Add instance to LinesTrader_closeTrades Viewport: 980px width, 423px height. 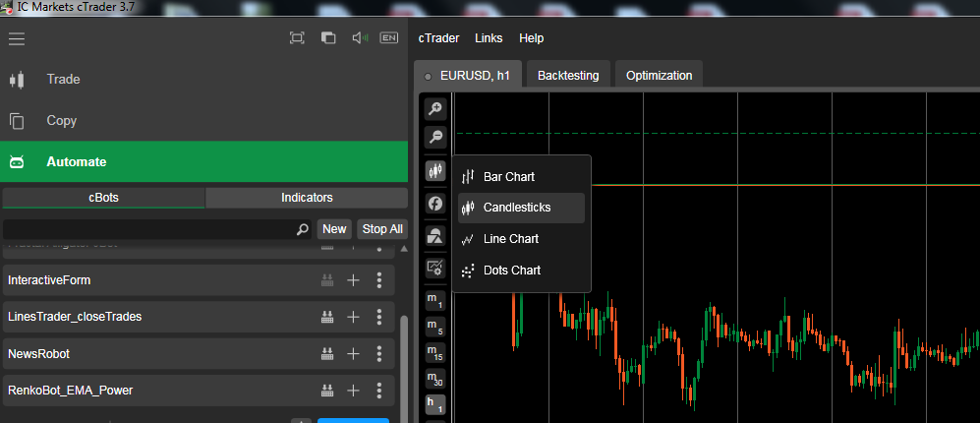click(x=353, y=317)
